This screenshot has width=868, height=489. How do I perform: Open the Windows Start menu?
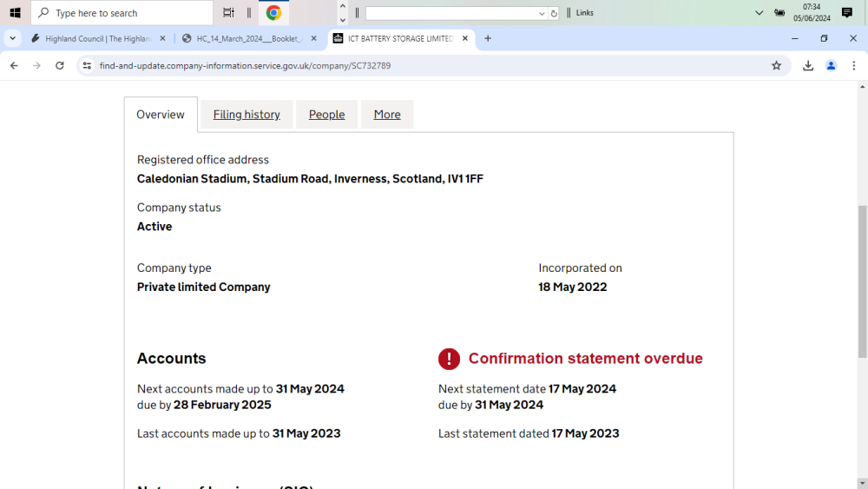click(15, 13)
